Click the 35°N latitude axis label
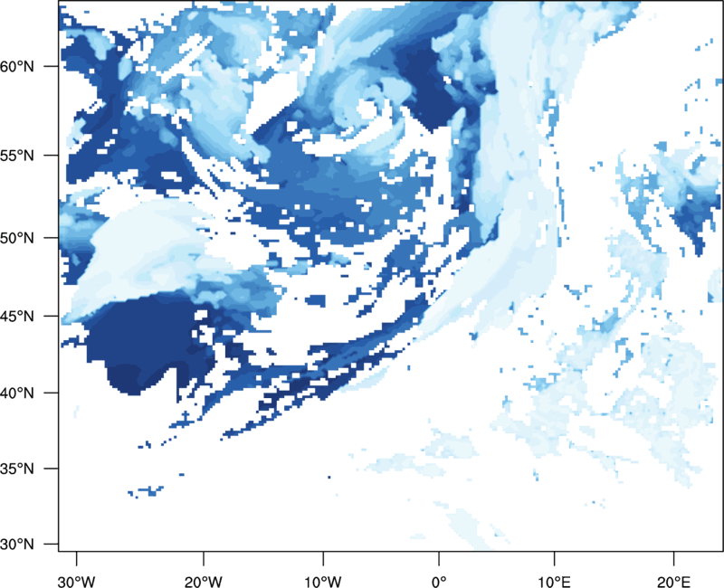 tap(17, 469)
